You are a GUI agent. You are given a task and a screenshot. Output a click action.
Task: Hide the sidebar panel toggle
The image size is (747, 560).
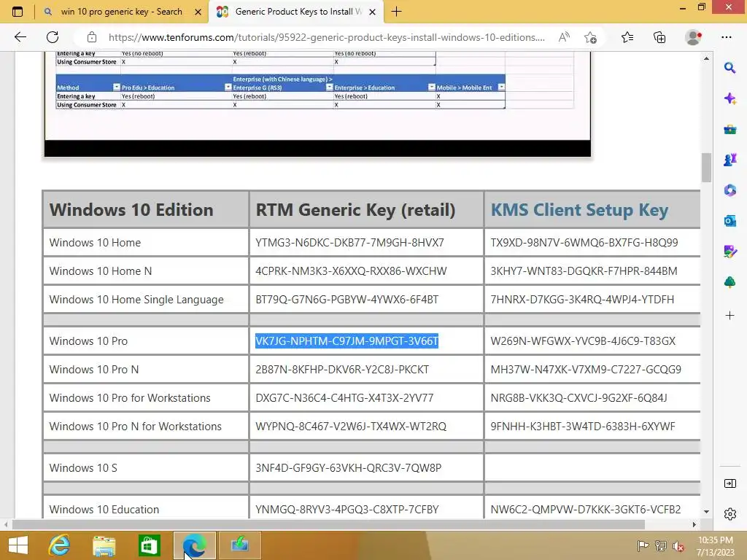(x=729, y=483)
